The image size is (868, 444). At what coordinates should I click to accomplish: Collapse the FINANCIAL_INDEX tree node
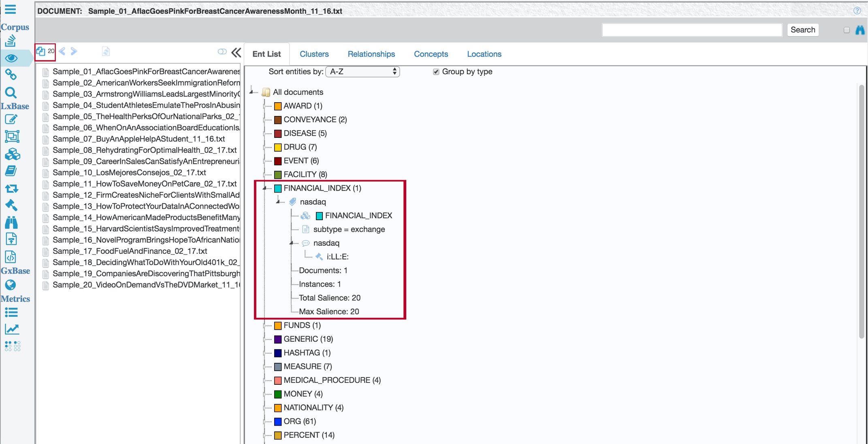pos(265,188)
